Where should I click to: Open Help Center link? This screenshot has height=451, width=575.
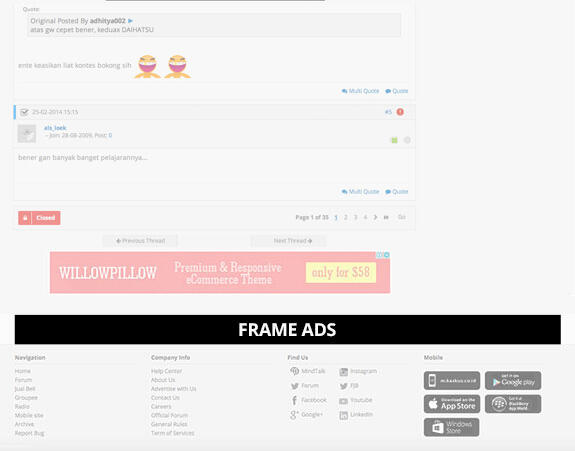click(x=166, y=371)
